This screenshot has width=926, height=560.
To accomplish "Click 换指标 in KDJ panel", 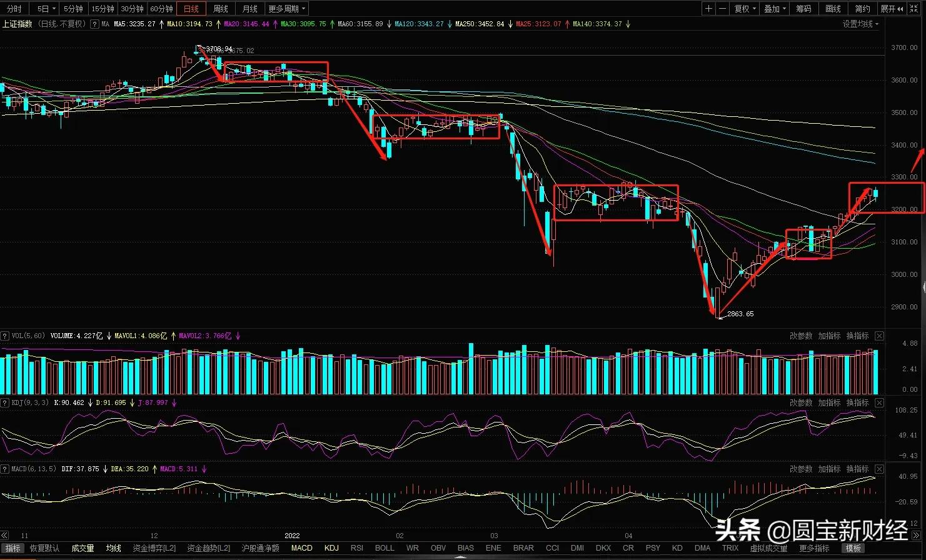I will (857, 402).
